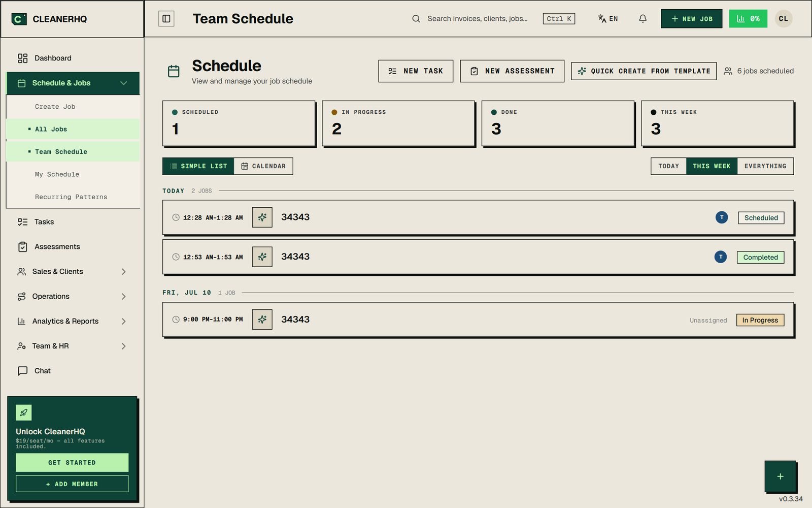Screen dimensions: 812x508
Task: Click the sparkle icon on 12:53 AM job
Action: pos(262,257)
